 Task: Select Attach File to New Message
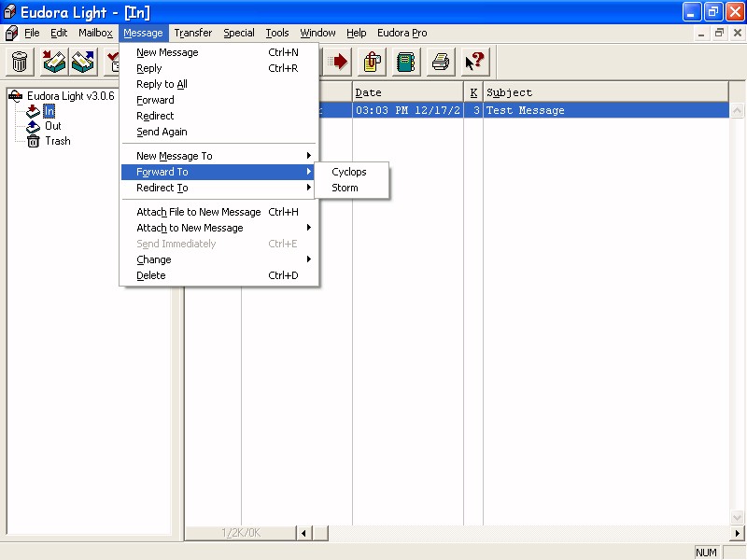pos(218,212)
